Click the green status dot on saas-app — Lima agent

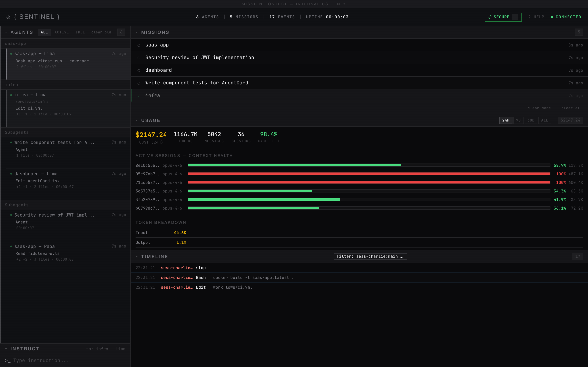[11, 53]
